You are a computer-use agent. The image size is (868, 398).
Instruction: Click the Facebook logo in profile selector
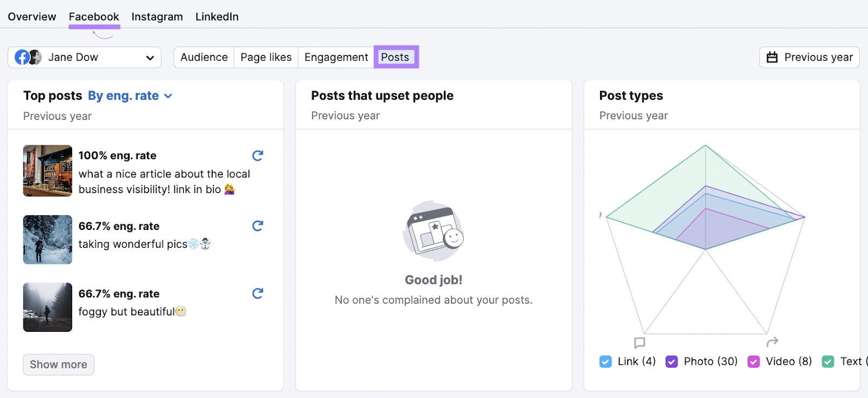click(22, 57)
